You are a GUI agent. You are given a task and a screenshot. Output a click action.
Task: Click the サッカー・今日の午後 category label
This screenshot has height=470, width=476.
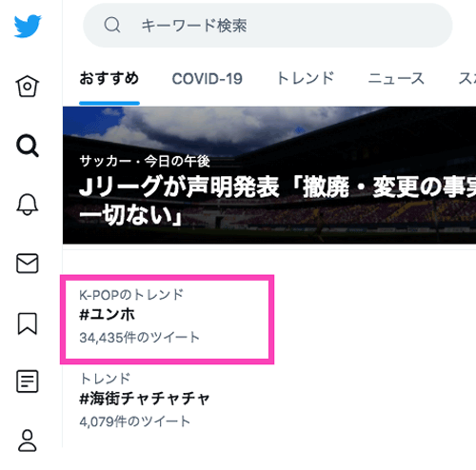click(145, 161)
